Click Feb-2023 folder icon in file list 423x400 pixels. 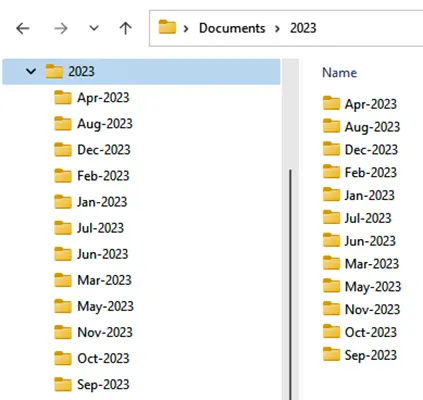click(331, 171)
